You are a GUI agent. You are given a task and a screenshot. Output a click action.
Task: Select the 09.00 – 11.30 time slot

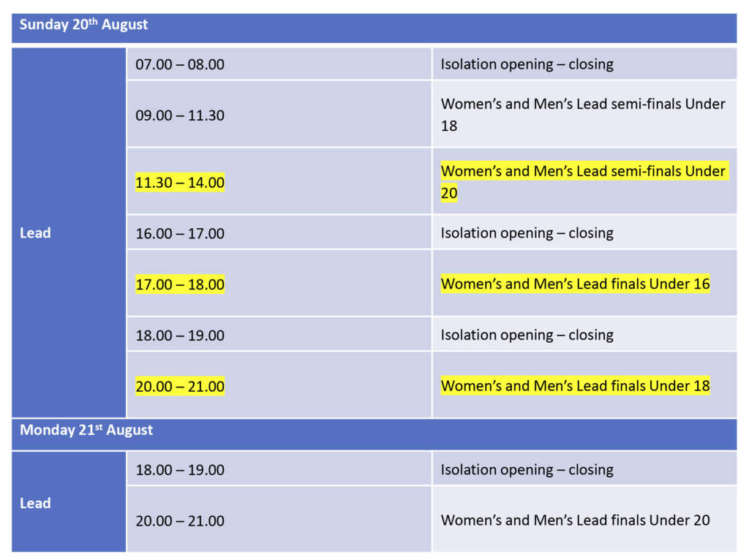pos(180,115)
